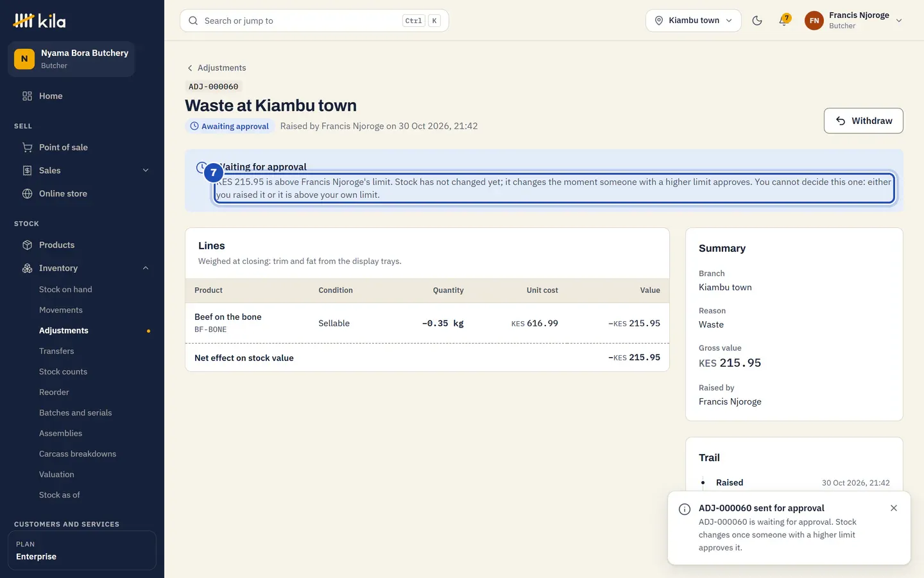Open Stock on hand page
The width and height of the screenshot is (924, 578).
point(65,290)
